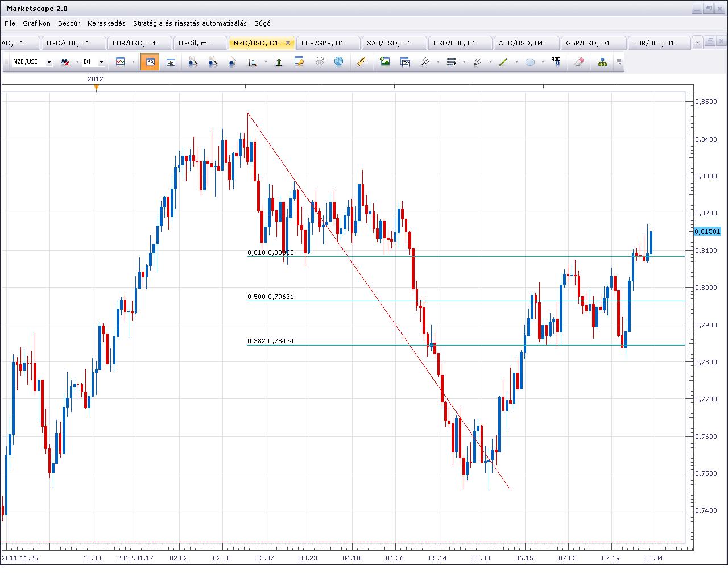Open the File menu
This screenshot has width=728, height=582.
(x=10, y=23)
